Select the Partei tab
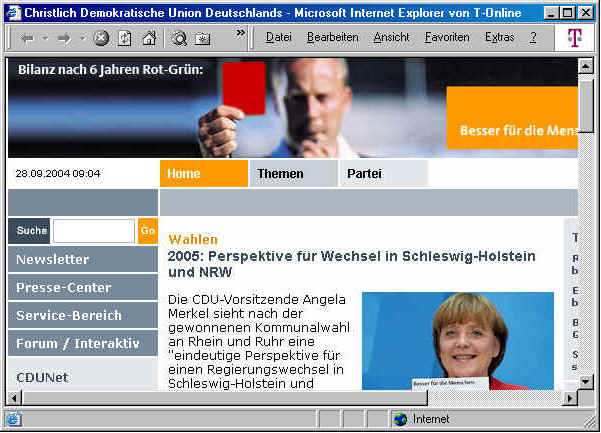Image resolution: width=601 pixels, height=433 pixels. (384, 174)
